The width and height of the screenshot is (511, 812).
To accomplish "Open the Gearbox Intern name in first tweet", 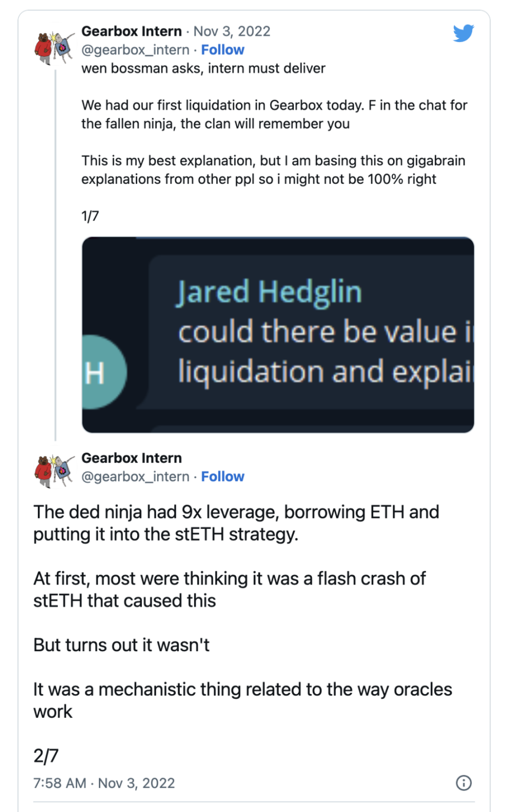I will [131, 32].
